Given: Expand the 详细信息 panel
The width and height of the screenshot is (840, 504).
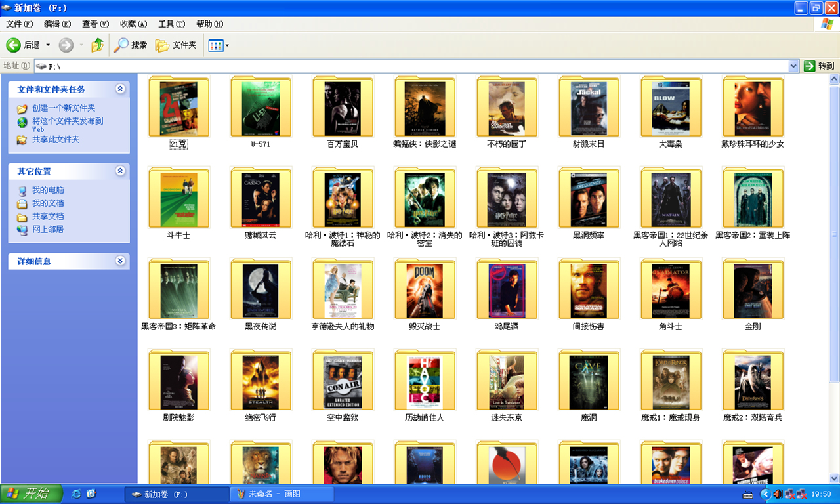Looking at the screenshot, I should (x=120, y=261).
